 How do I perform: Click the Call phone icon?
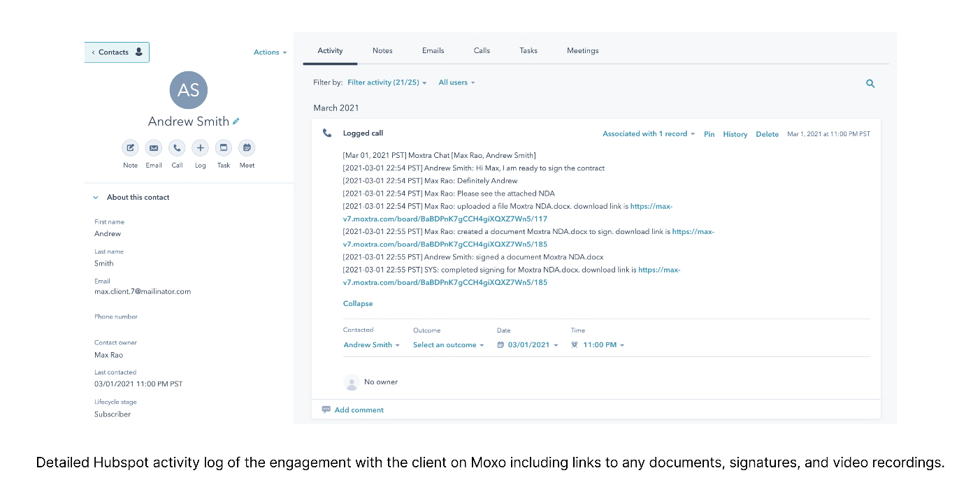point(177,147)
